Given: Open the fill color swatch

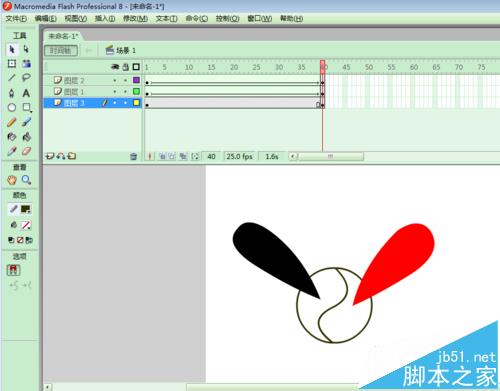Looking at the screenshot, I should tap(26, 225).
